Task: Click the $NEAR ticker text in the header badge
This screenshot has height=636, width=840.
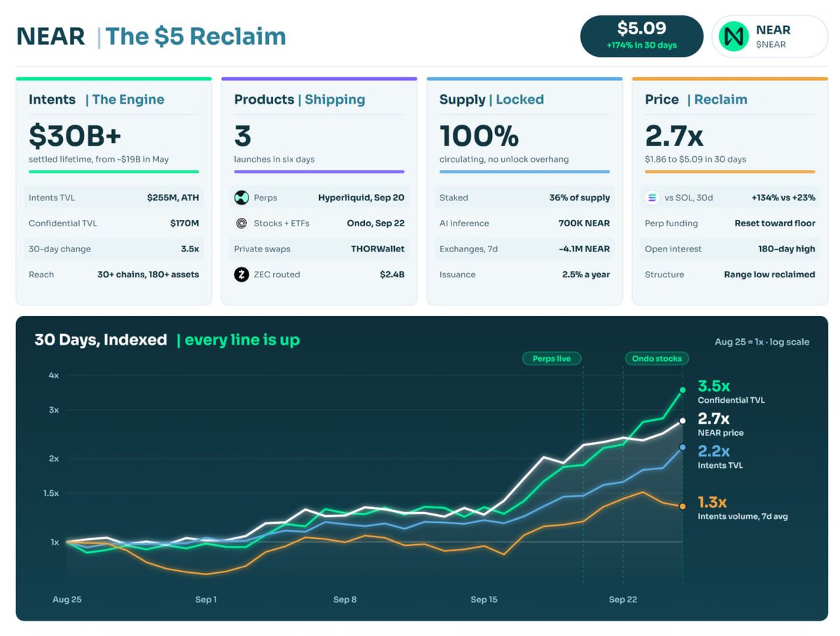Action: (771, 45)
